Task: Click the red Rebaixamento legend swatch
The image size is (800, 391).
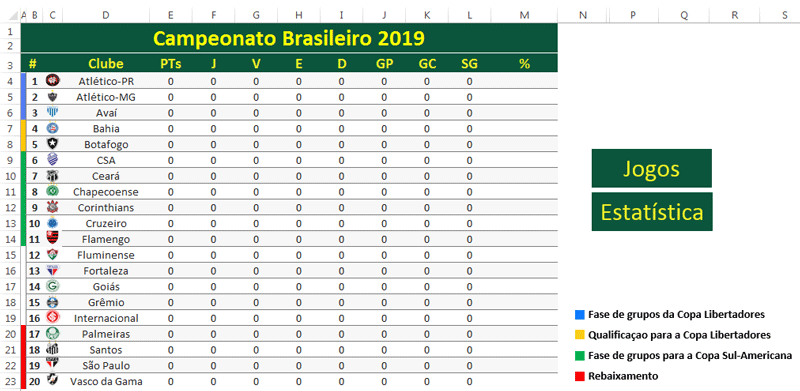Action: point(579,376)
